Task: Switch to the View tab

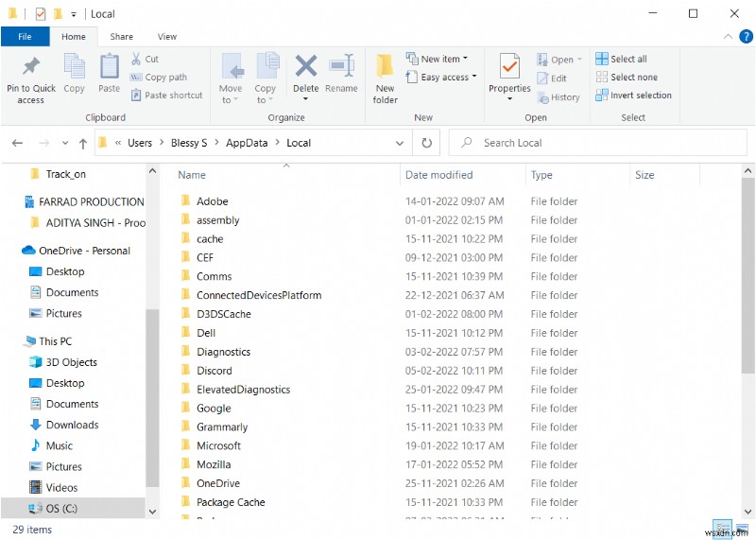Action: pyautogui.click(x=167, y=37)
